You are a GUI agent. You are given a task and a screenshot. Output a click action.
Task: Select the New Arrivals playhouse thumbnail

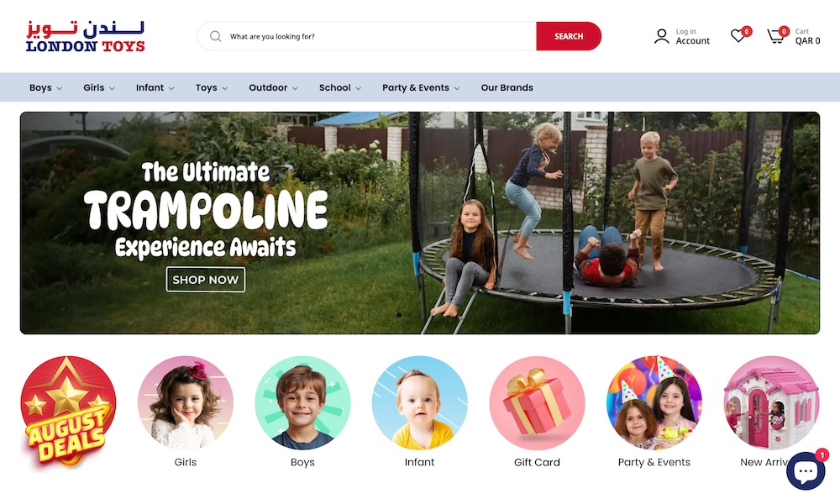[x=771, y=402]
